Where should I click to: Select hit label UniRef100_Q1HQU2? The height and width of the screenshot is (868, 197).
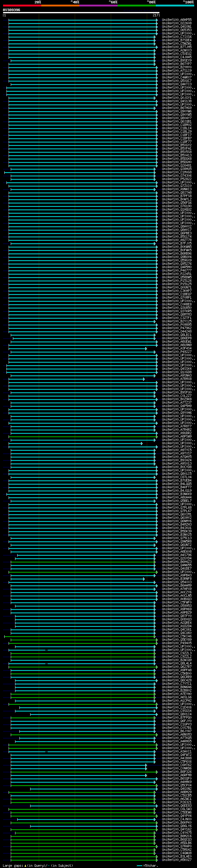click(177, 210)
